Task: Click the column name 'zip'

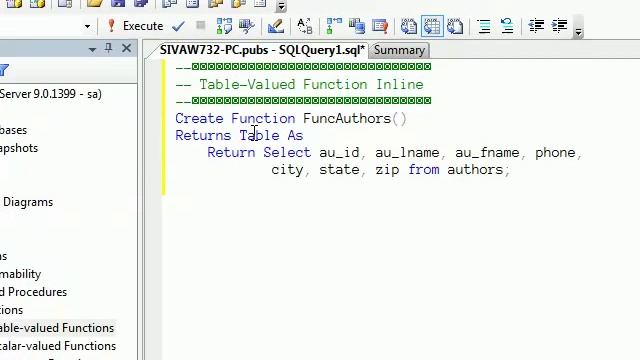Action: click(387, 170)
